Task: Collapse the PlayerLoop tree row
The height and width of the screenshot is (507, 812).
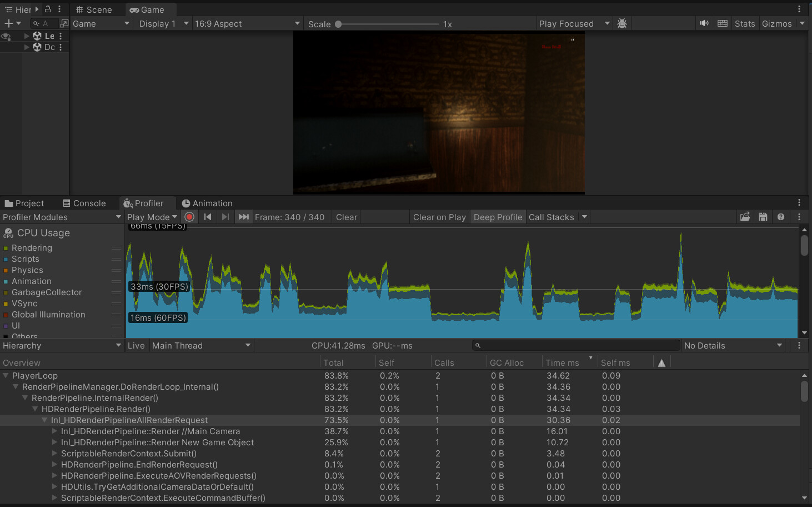Action: (x=6, y=376)
